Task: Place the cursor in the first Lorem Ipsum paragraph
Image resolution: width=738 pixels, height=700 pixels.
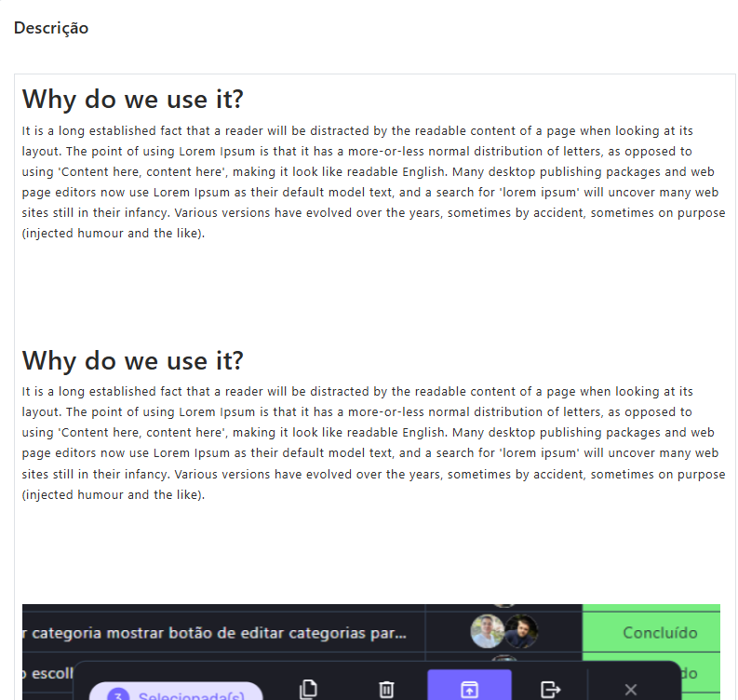Action: click(x=373, y=182)
